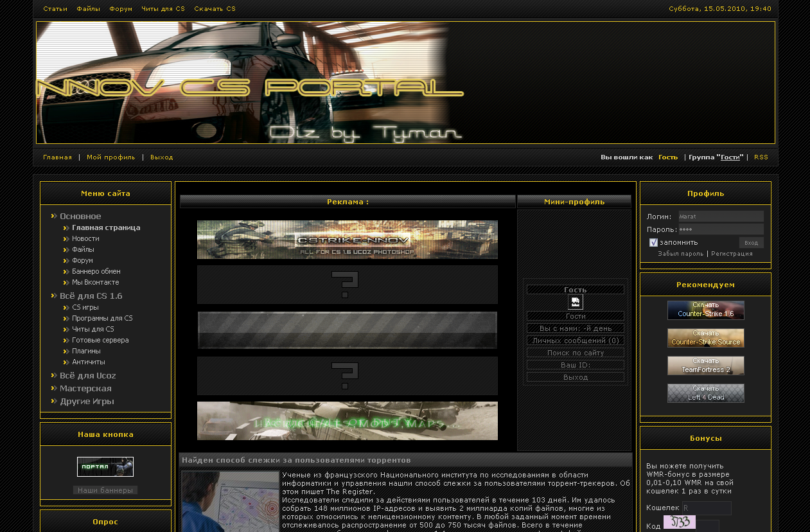Open the «Регистрация» link
Screen dimensions: 810x532
pos(732,254)
